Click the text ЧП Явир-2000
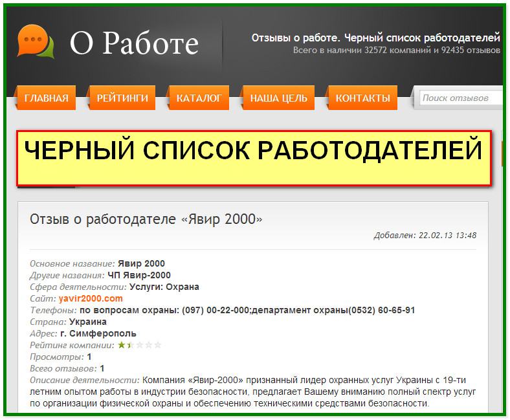Screen dimensions: 510x420 [139, 275]
